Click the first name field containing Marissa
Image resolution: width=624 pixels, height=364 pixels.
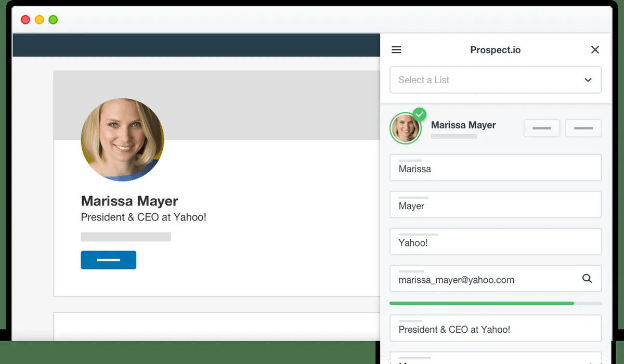(x=496, y=167)
